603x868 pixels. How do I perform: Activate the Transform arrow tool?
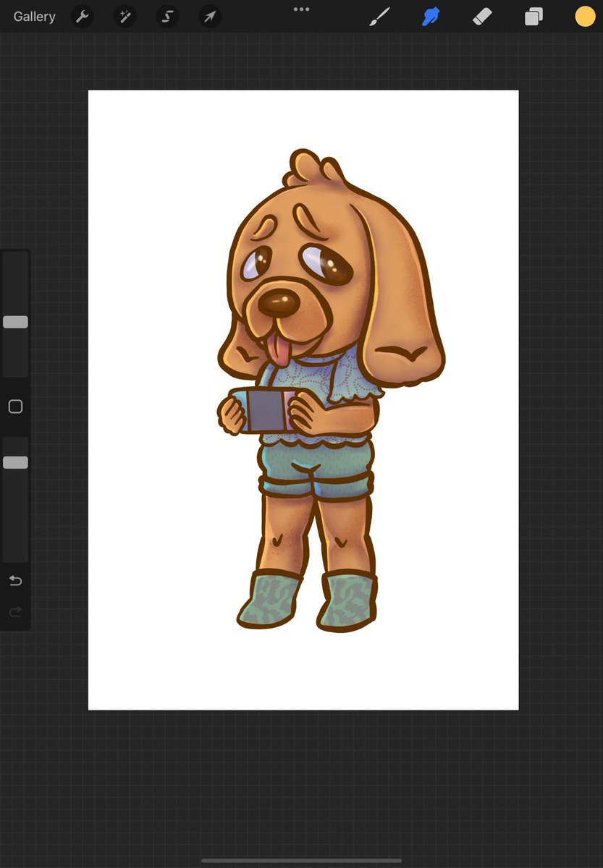[210, 17]
